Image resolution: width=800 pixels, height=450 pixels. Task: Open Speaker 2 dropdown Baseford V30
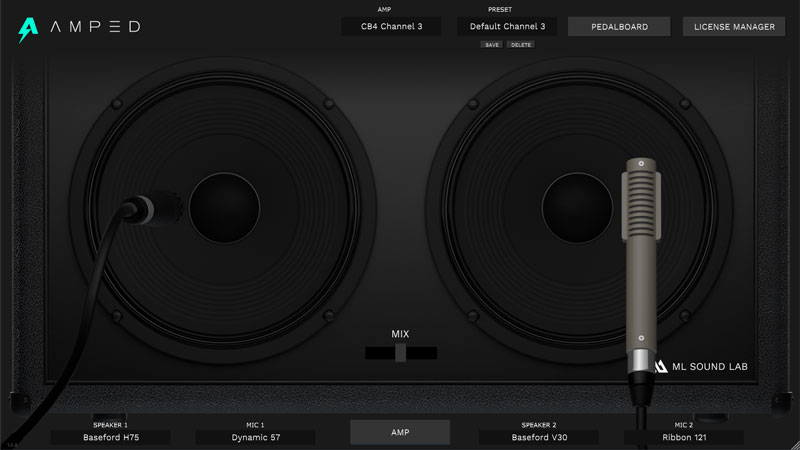pyautogui.click(x=539, y=437)
